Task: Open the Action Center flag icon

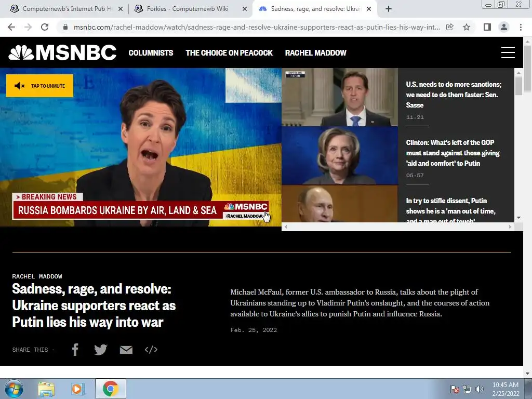Action: click(454, 389)
